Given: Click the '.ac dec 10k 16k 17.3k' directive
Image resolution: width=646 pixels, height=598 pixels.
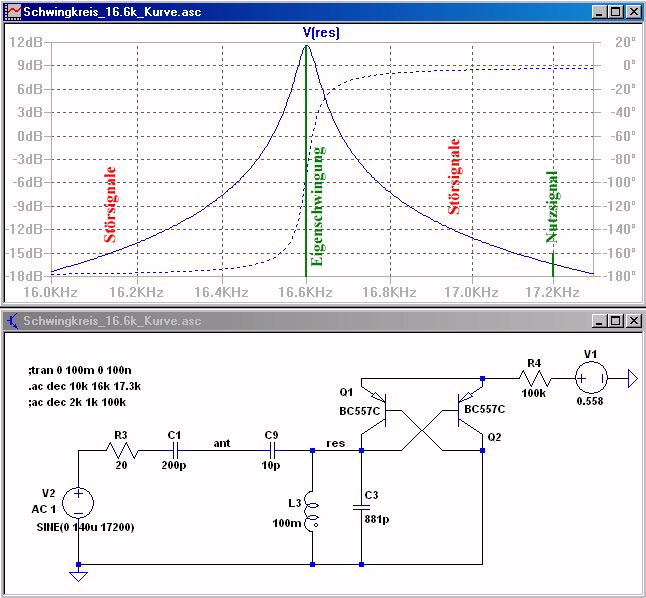Looking at the screenshot, I should 84,386.
